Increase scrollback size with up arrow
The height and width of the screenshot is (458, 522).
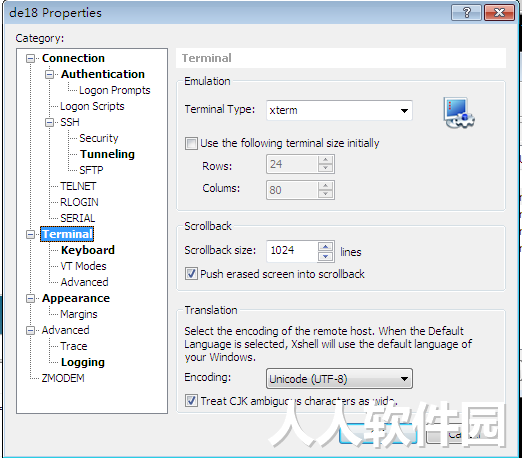pos(325,246)
